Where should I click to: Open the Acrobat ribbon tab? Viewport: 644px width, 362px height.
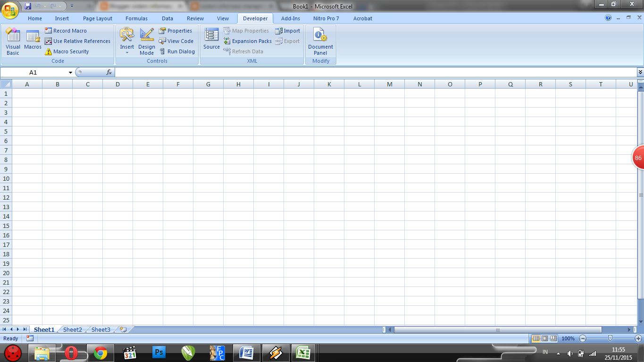[363, 18]
